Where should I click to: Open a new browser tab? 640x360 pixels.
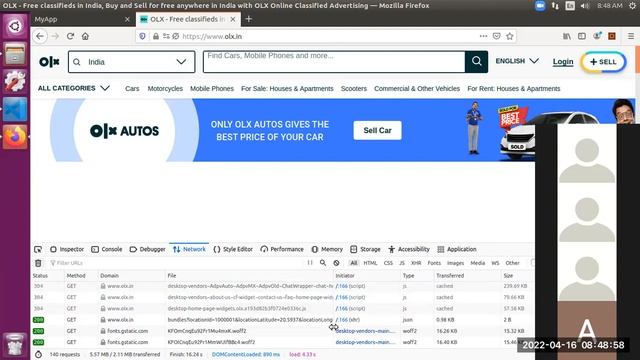(249, 19)
